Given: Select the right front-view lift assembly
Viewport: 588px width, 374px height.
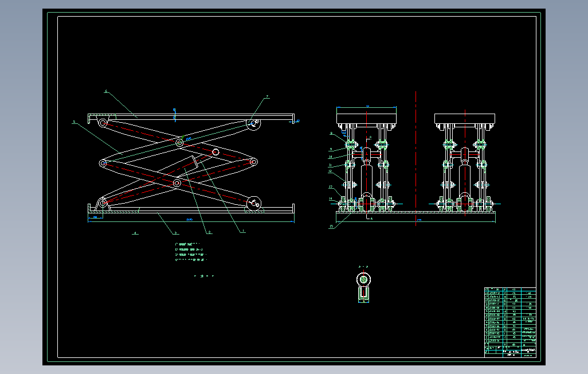Looking at the screenshot, I should (x=465, y=162).
